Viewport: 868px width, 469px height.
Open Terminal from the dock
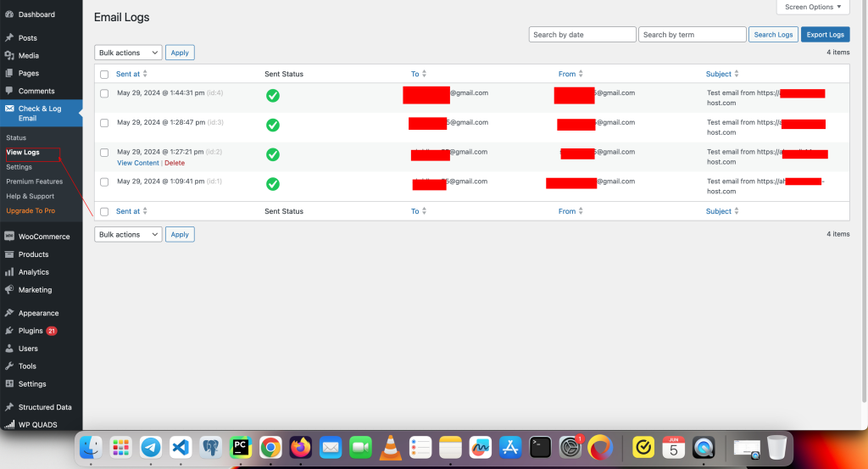tap(540, 448)
